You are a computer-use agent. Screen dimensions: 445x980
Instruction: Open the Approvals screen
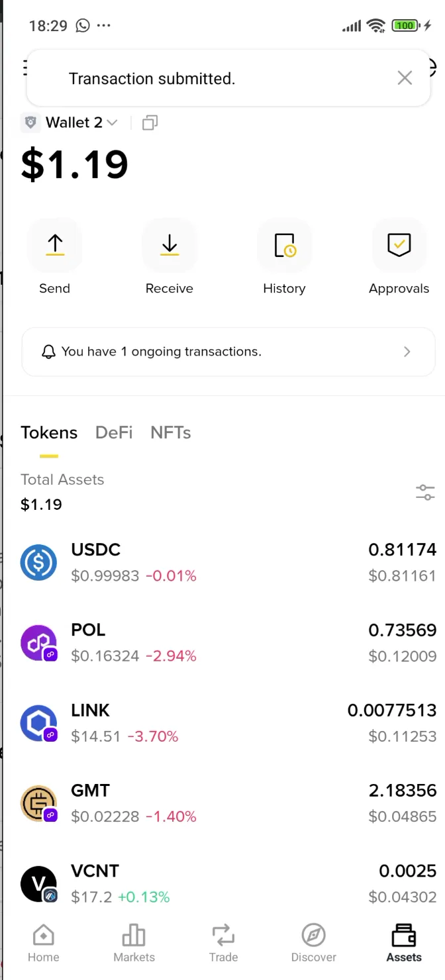tap(399, 246)
